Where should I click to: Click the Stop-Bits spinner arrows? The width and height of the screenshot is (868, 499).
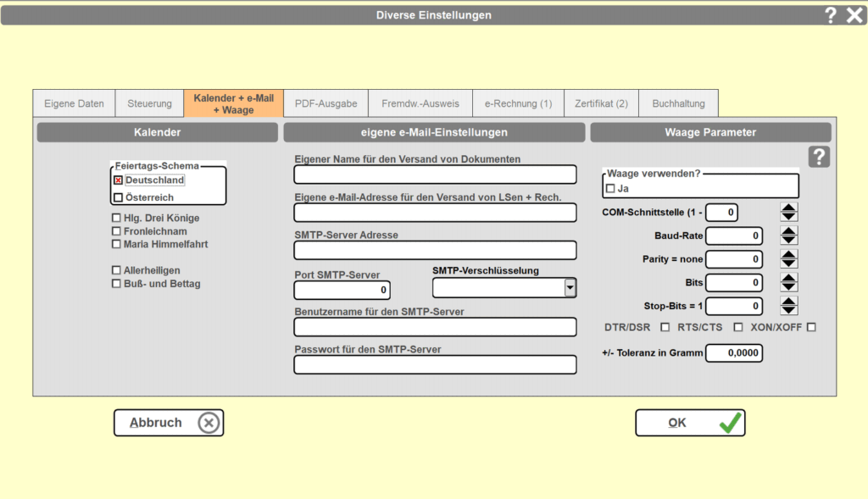(788, 306)
